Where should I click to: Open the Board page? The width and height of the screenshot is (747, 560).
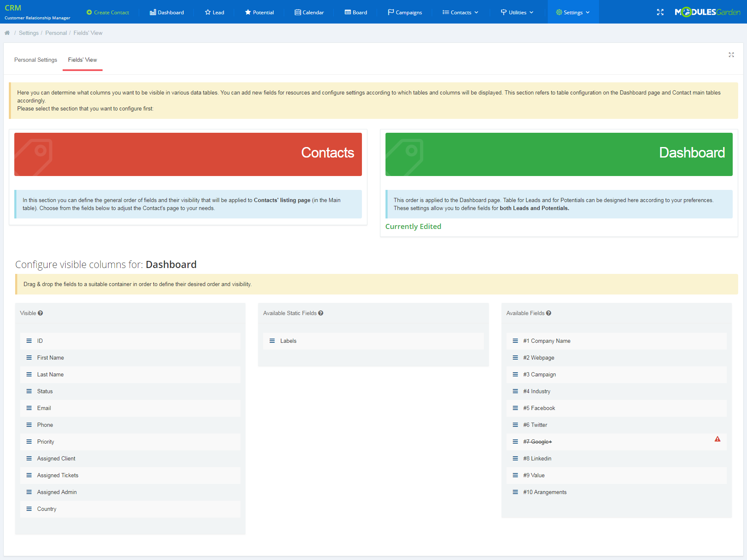356,12
